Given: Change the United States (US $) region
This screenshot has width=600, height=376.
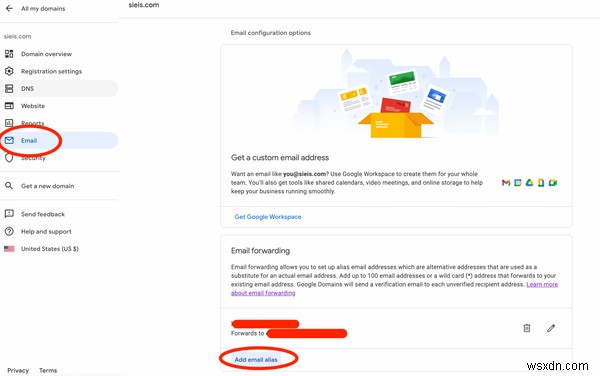Looking at the screenshot, I should point(50,249).
